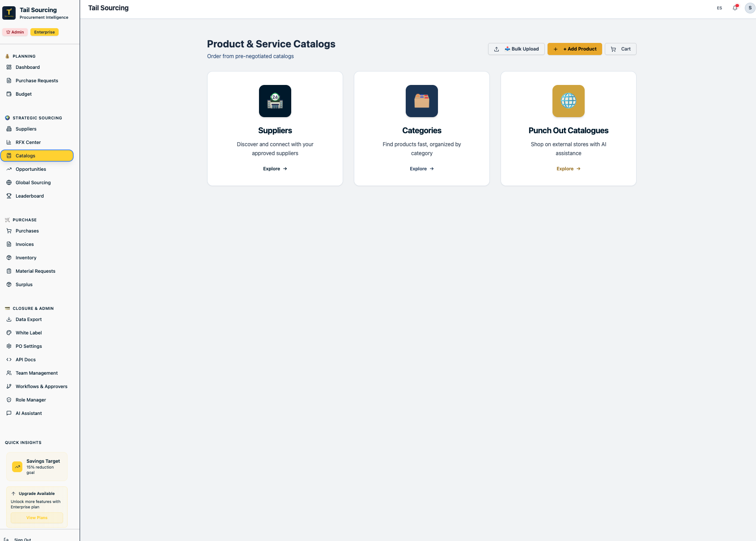Click Explore under Categories card
This screenshot has height=541, width=756.
[x=422, y=169]
